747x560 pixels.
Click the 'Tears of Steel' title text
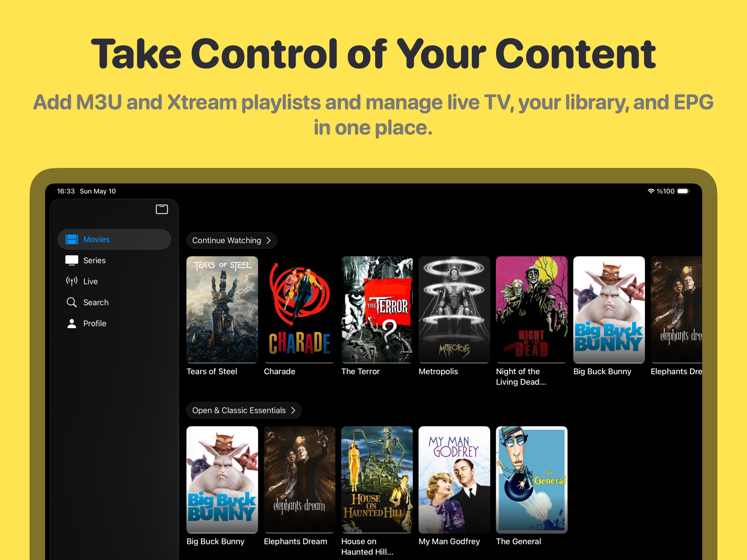point(212,371)
